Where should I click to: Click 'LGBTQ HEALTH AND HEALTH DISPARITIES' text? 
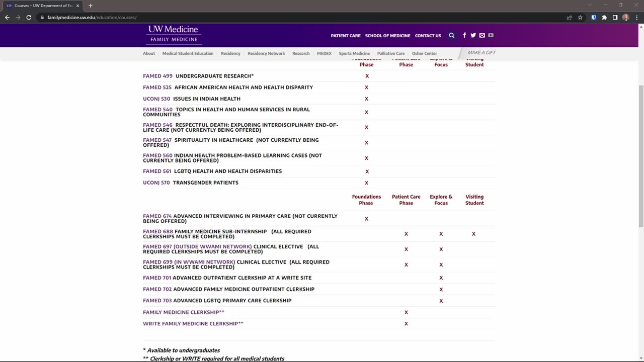pyautogui.click(x=228, y=171)
